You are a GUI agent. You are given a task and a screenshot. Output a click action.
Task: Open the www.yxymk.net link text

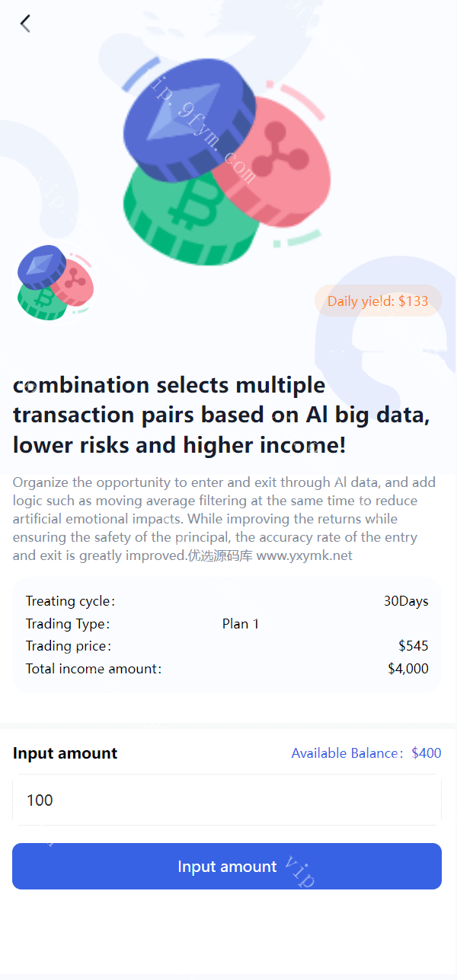304,555
